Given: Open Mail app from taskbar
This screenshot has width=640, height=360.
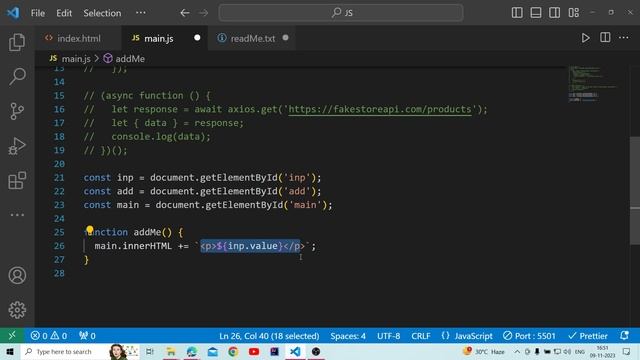Looking at the screenshot, I should click(213, 351).
